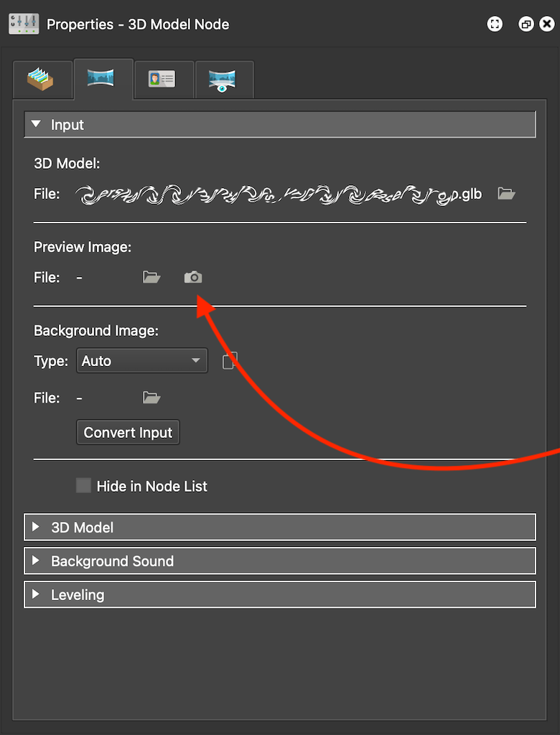This screenshot has height=735, width=560.
Task: Browse for Background Image file
Action: (x=151, y=398)
